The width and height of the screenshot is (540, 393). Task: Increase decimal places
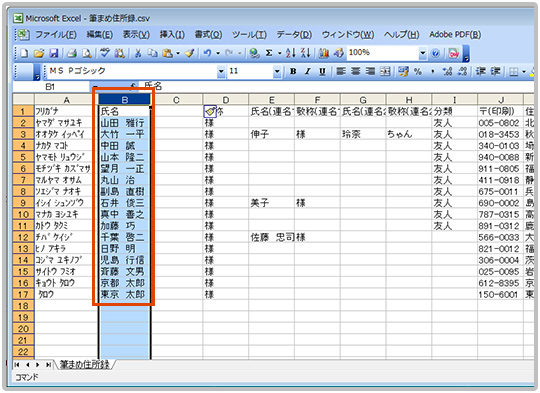[x=447, y=71]
